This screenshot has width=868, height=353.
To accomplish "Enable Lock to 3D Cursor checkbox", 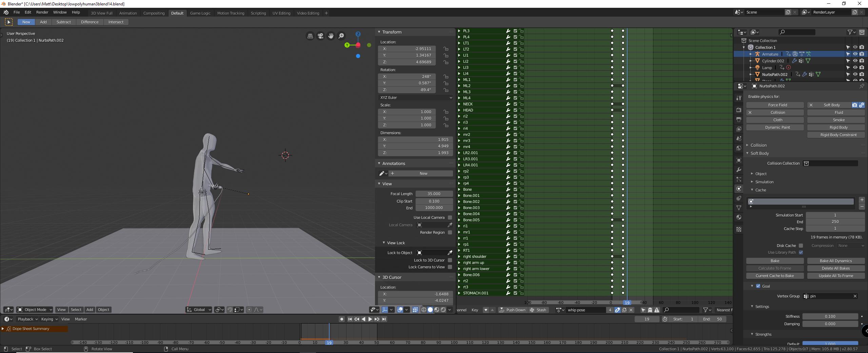I will click(450, 260).
